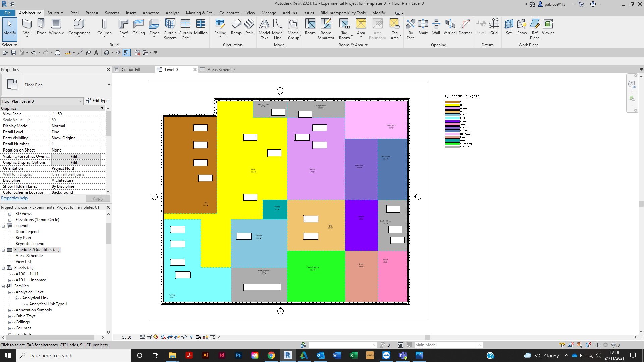Toggle Visual Style in view control bar
The width and height of the screenshot is (644, 362).
pyautogui.click(x=149, y=337)
